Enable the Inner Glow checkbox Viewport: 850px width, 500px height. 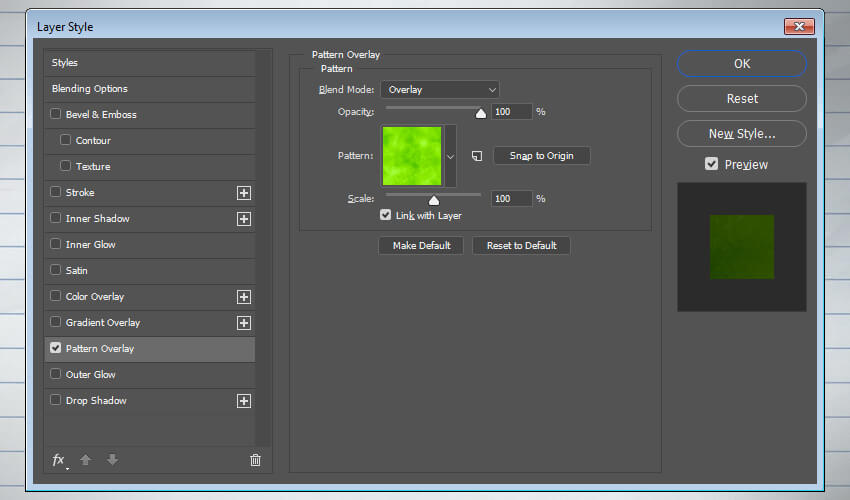(55, 244)
